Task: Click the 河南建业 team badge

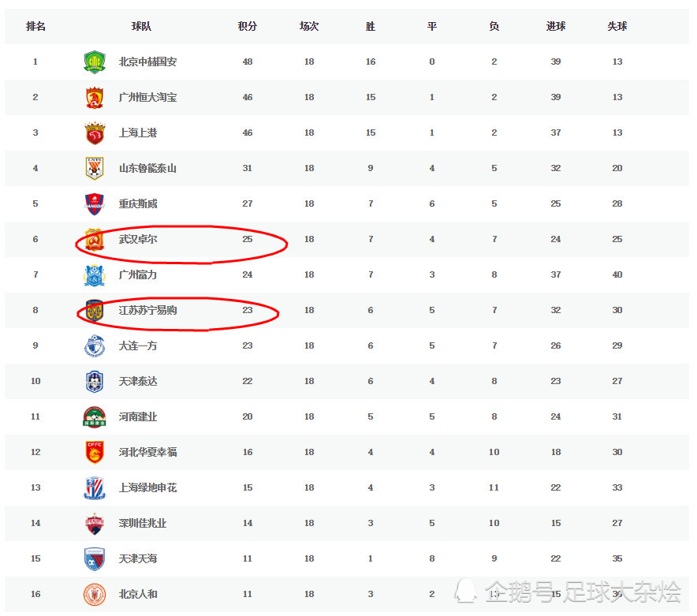Action: pyautogui.click(x=95, y=416)
